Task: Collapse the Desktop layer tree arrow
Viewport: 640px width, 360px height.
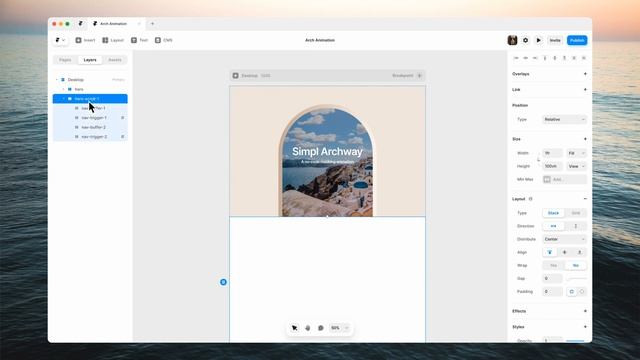Action: tap(57, 80)
